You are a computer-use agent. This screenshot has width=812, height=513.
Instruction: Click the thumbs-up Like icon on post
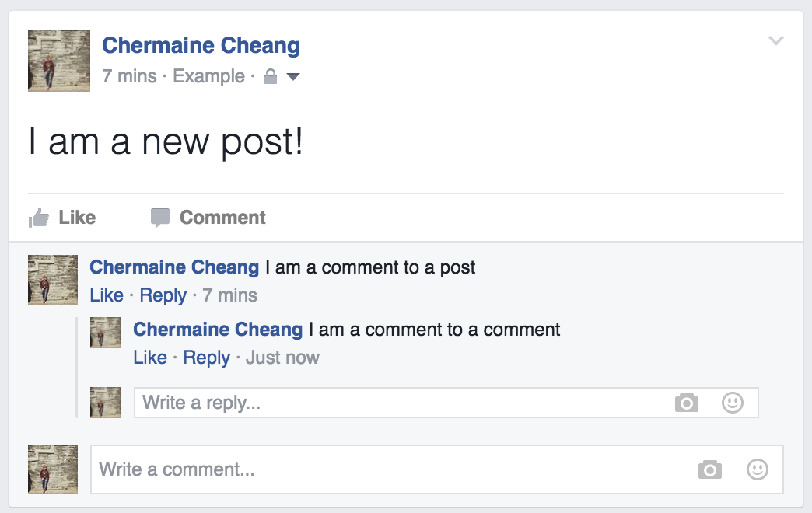click(39, 218)
